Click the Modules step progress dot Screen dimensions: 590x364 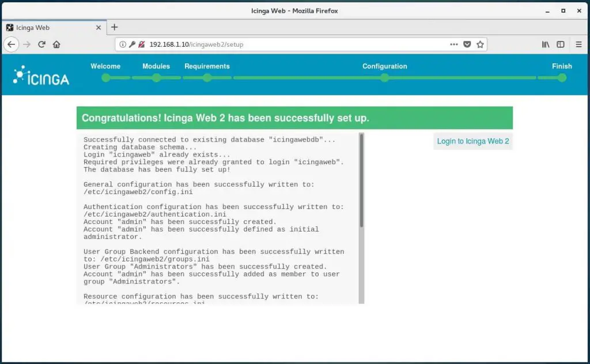pos(157,78)
